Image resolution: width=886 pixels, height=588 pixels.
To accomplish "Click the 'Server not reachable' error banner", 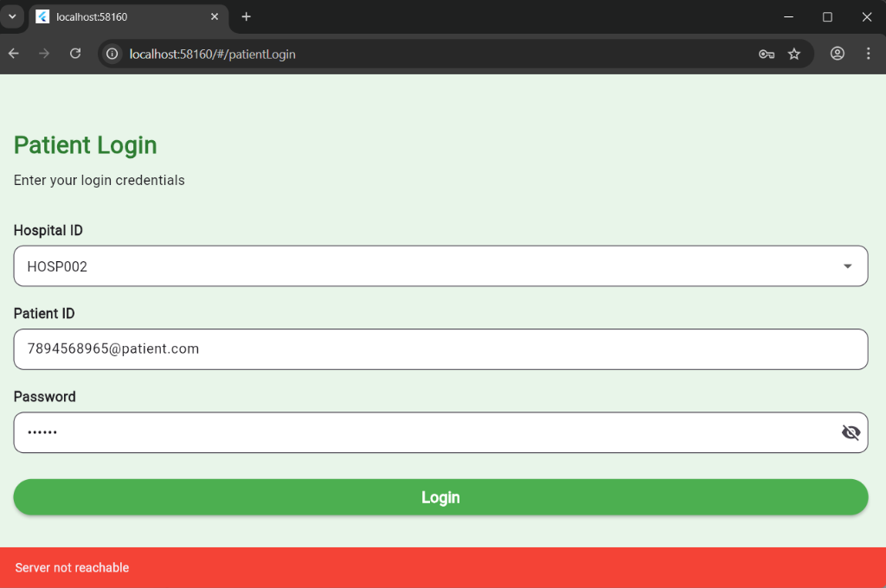I will [443, 567].
